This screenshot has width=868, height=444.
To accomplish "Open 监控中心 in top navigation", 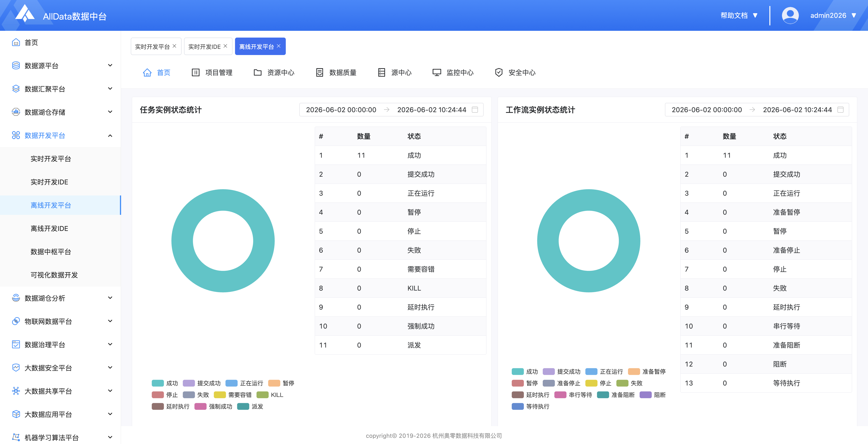I will click(453, 73).
